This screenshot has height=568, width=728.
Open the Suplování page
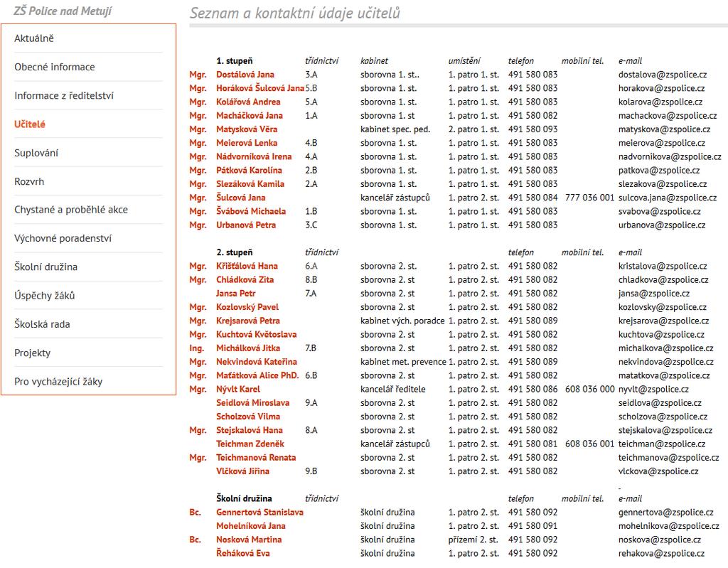[x=36, y=153]
